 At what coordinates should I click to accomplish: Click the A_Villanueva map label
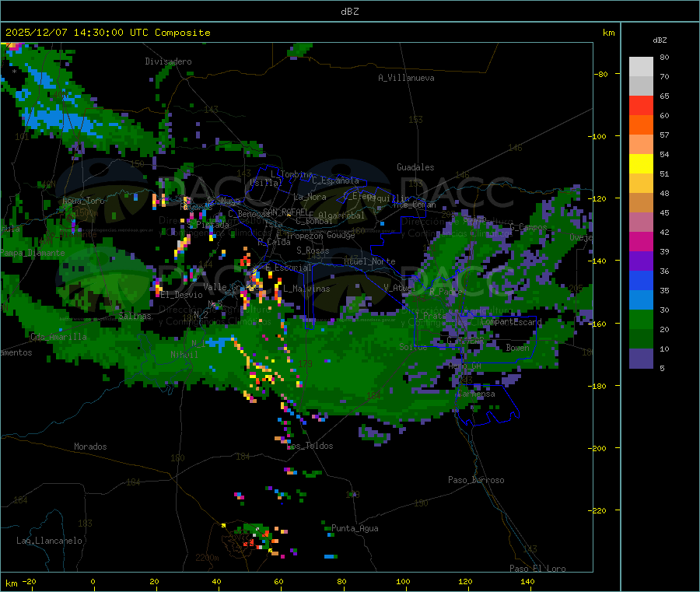[x=406, y=78]
